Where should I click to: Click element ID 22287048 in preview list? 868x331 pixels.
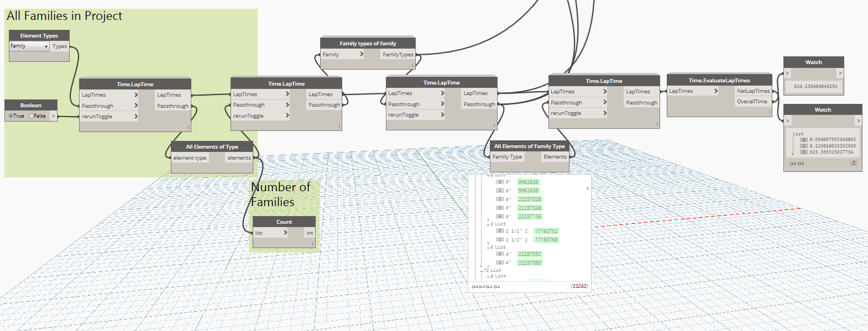click(530, 208)
